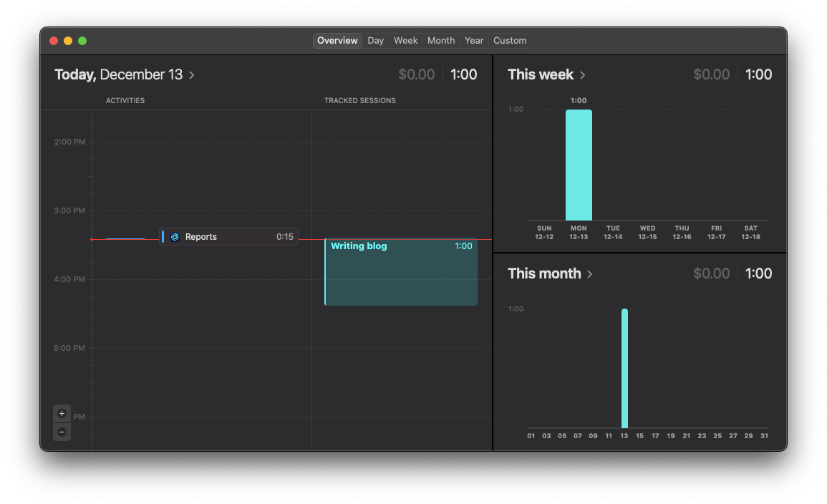
Task: Click This week's 1:00 total time
Action: [x=758, y=75]
